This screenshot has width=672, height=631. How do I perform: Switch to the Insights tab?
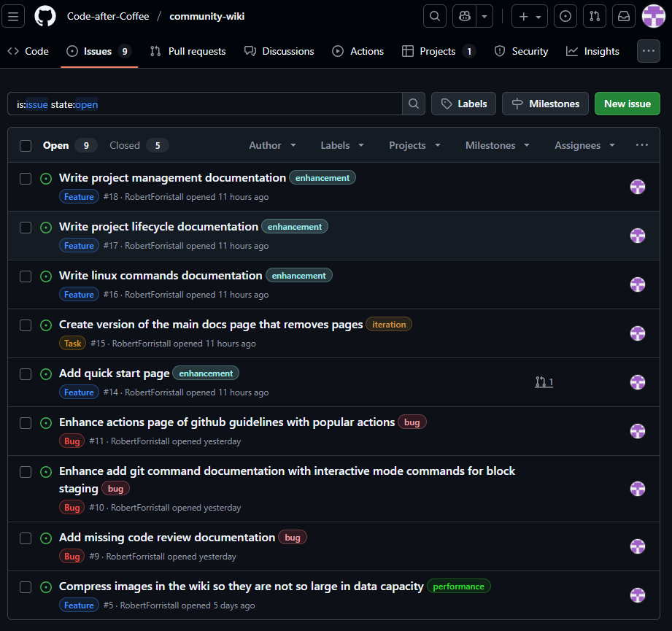[x=592, y=51]
